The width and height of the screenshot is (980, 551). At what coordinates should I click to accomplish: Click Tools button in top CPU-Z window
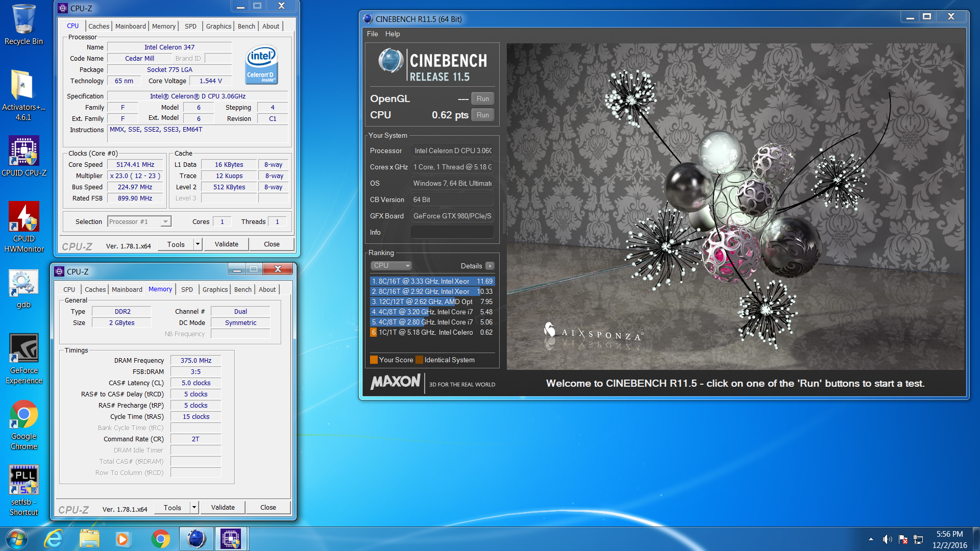click(176, 244)
